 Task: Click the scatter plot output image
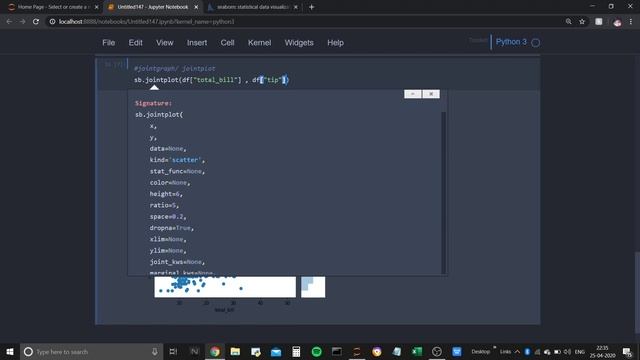(225, 287)
